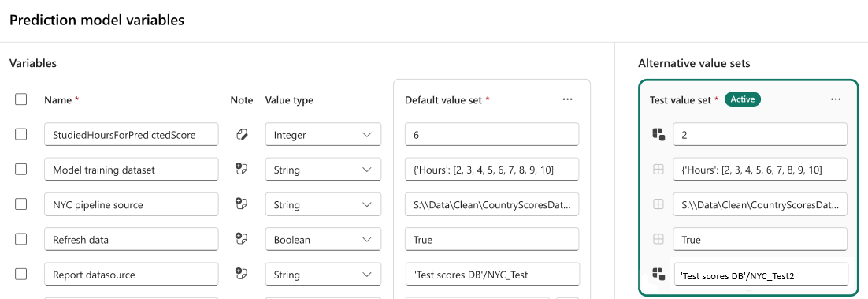The height and width of the screenshot is (299, 868).
Task: Open value type dropdown for NYC pipeline source
Action: [x=323, y=204]
